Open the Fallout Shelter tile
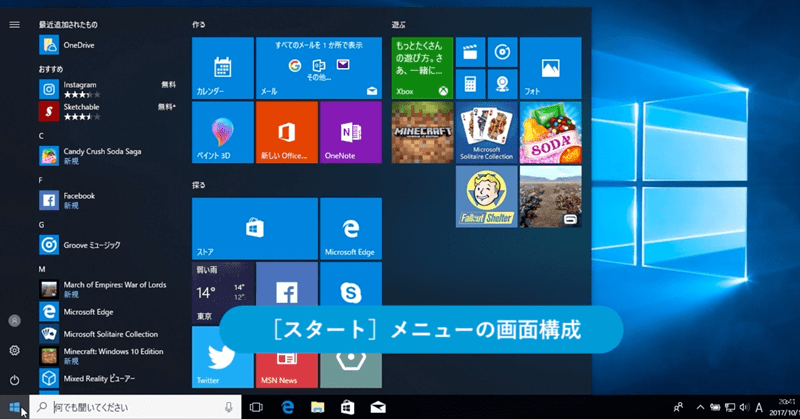The height and width of the screenshot is (419, 800). coord(486,196)
